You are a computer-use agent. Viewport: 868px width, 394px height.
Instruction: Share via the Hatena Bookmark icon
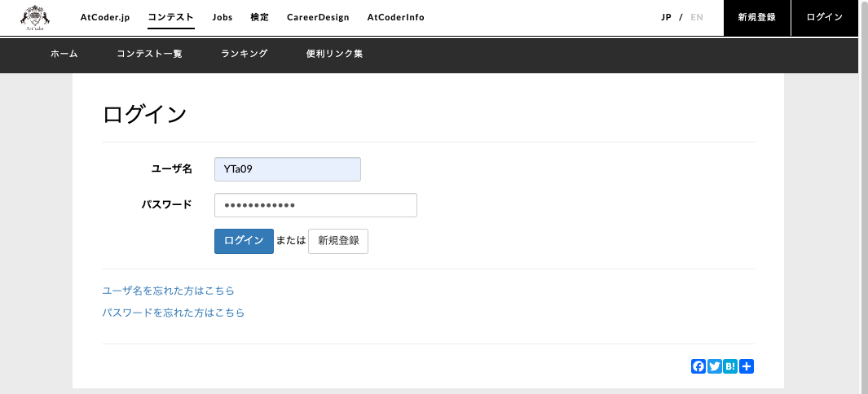[x=730, y=366]
